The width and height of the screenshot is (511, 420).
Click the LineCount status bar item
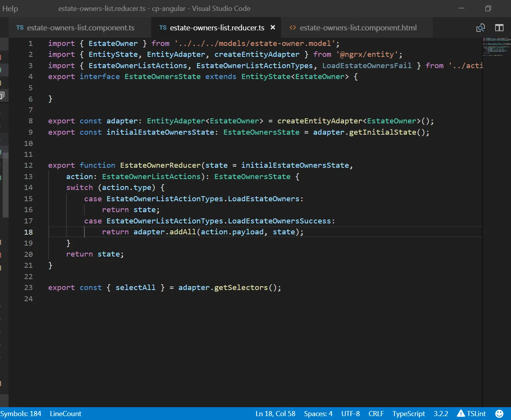click(65, 413)
